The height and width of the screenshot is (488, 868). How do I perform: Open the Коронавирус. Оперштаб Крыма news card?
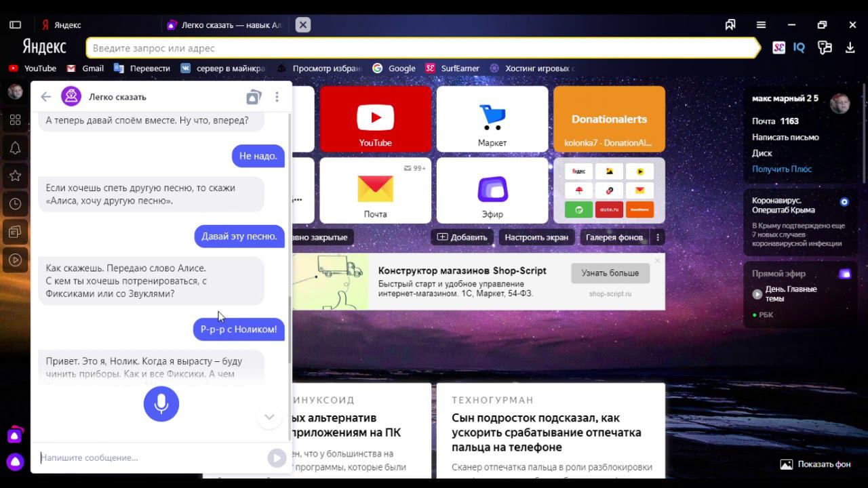(800, 222)
